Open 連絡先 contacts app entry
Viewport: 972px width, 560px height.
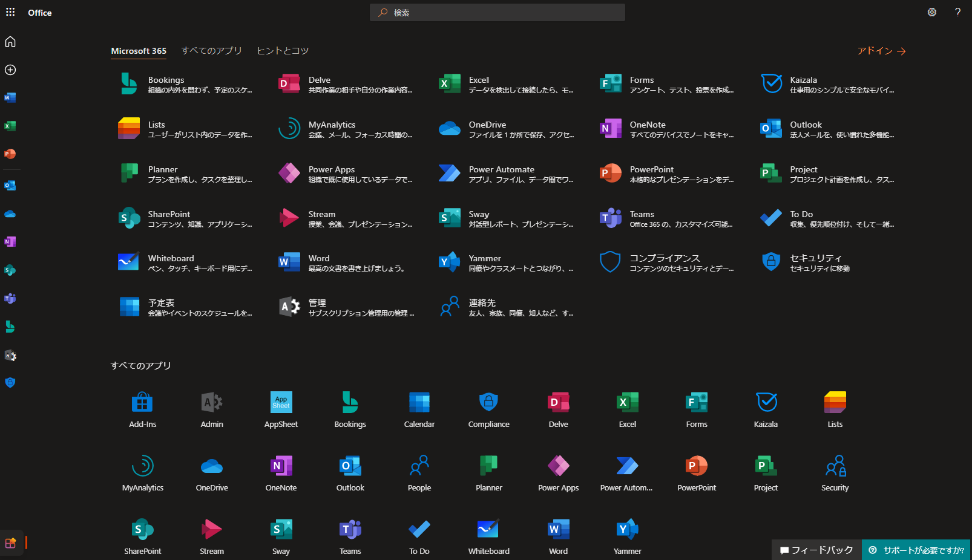click(507, 307)
